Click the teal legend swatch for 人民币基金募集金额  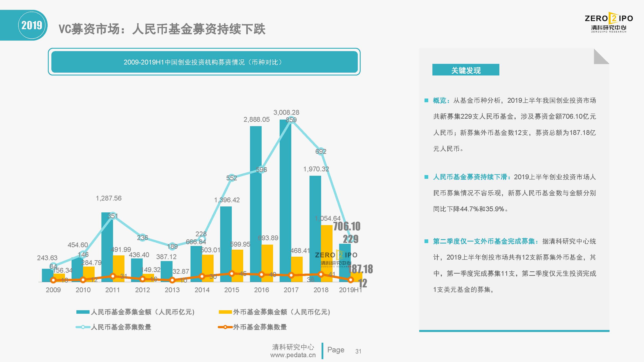point(83,312)
